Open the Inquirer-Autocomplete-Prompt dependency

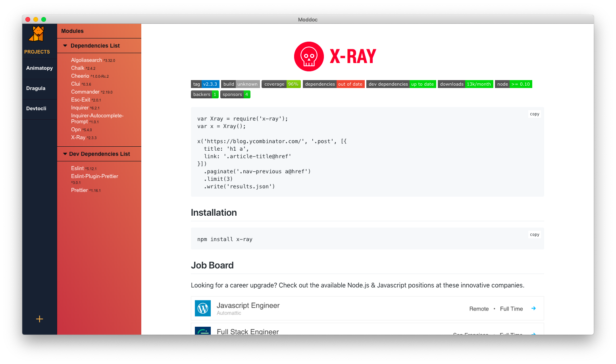(97, 119)
